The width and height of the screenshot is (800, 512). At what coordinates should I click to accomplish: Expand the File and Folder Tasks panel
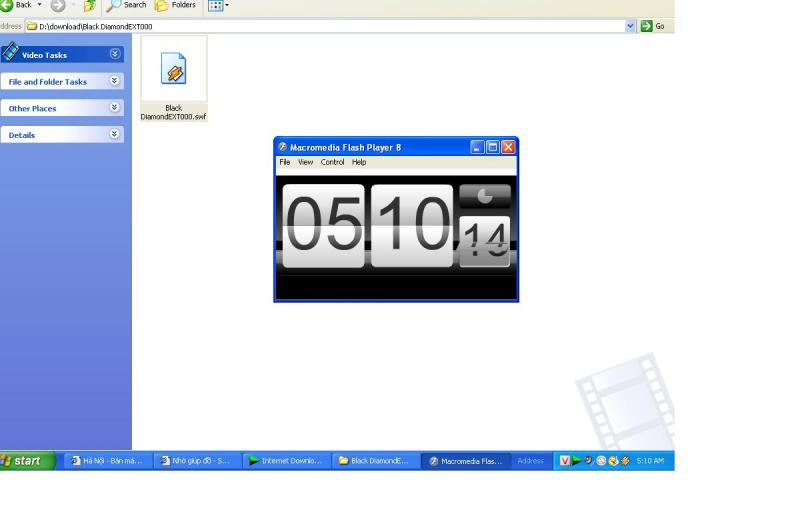point(115,81)
